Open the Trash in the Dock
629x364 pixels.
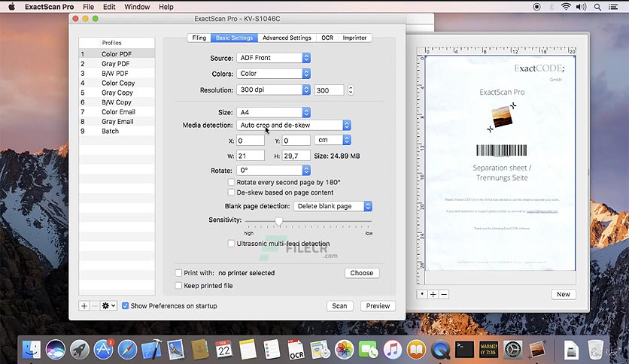click(x=595, y=349)
